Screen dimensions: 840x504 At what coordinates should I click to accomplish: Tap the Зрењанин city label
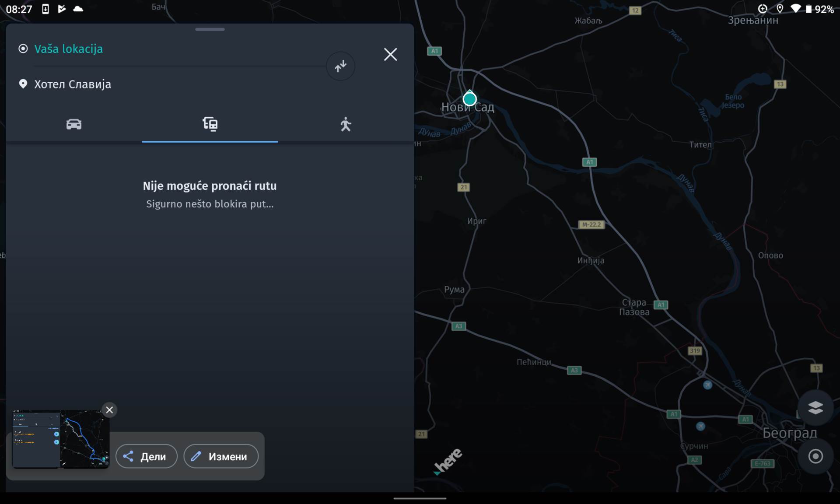click(x=752, y=20)
